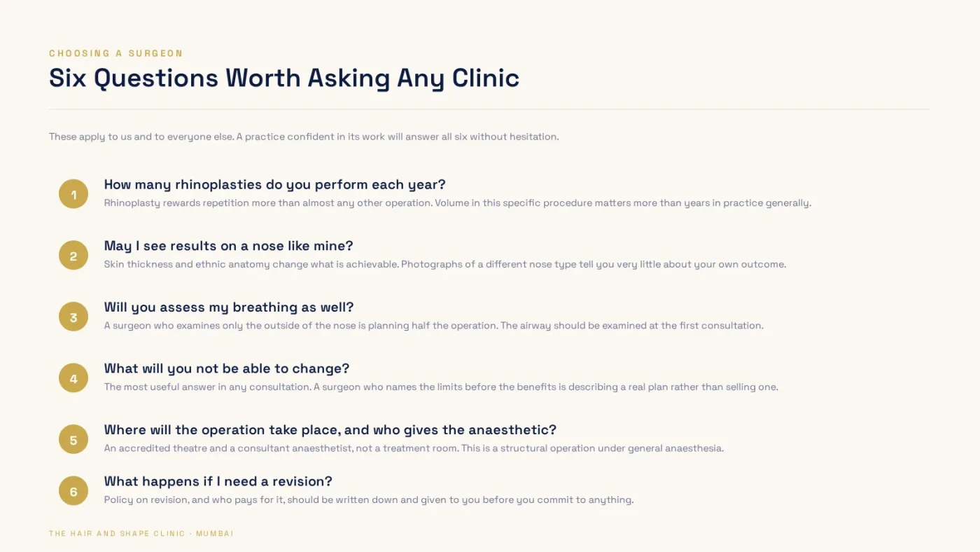The image size is (980, 552).
Task: Select 'May I see results' question heading
Action: pos(229,246)
